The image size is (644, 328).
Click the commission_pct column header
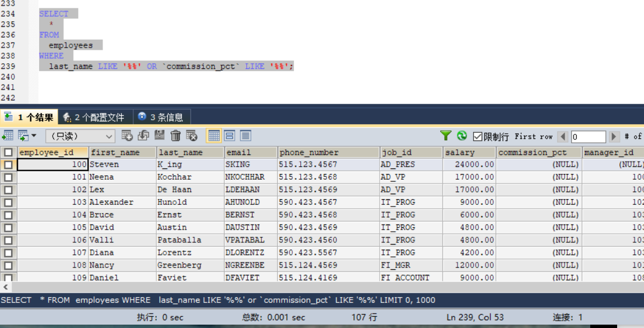coord(539,152)
